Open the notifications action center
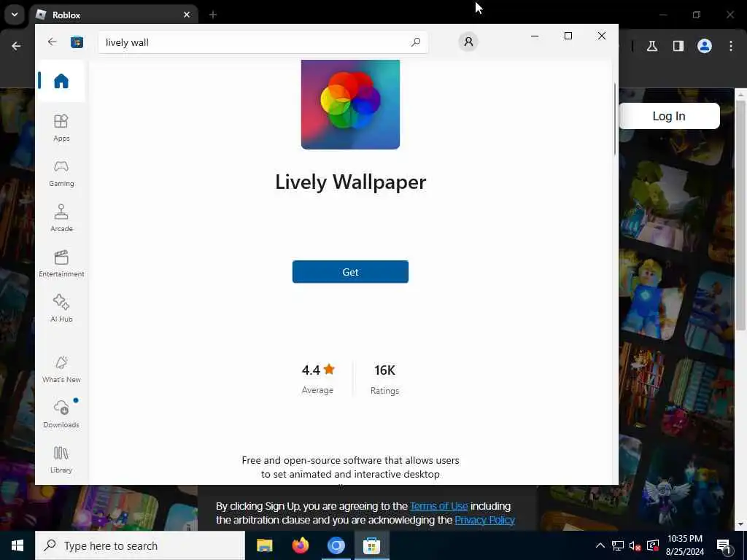 coord(724,545)
